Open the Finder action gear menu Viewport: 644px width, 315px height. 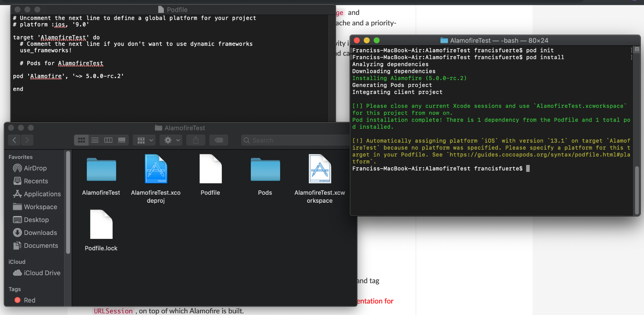[x=171, y=140]
